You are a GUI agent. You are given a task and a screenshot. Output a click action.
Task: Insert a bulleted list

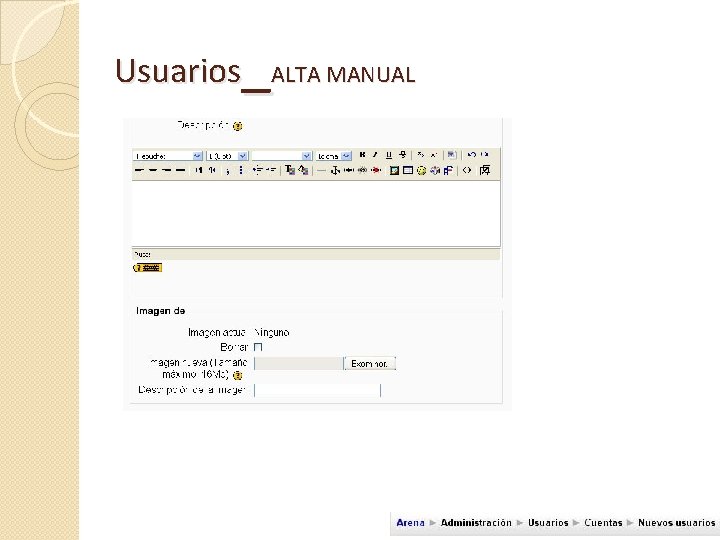(241, 170)
